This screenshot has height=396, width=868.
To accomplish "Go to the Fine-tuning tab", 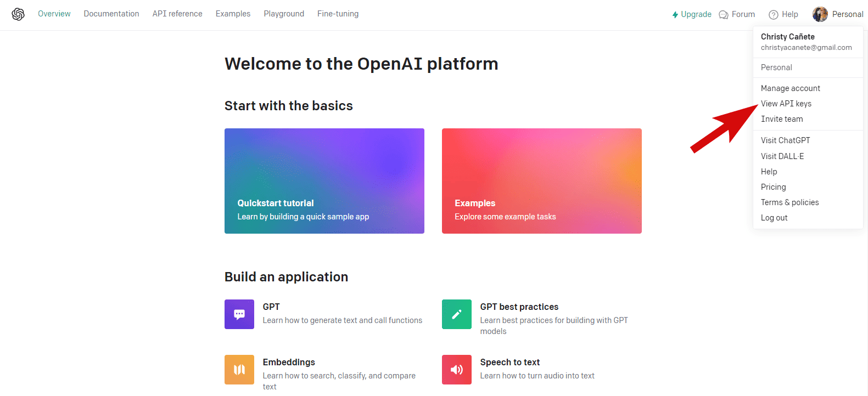I will pos(338,14).
